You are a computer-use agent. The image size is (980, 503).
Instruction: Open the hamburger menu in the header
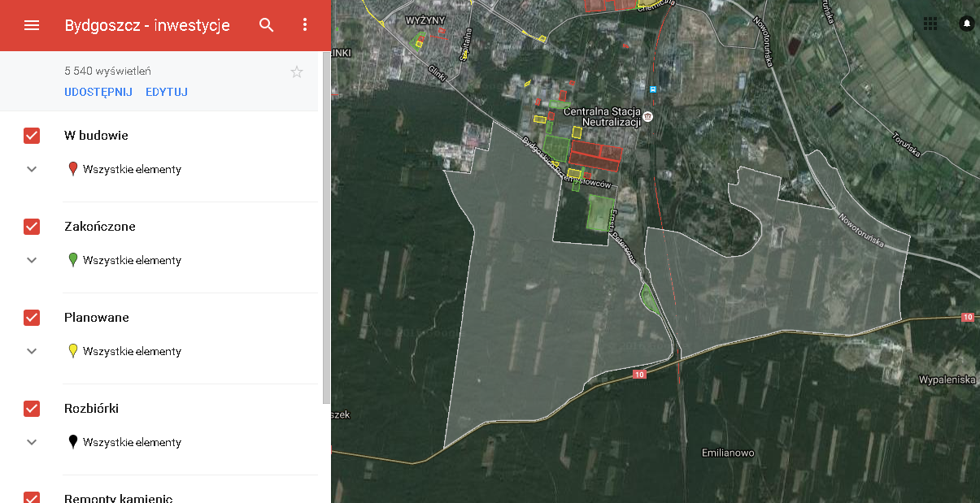pyautogui.click(x=32, y=25)
